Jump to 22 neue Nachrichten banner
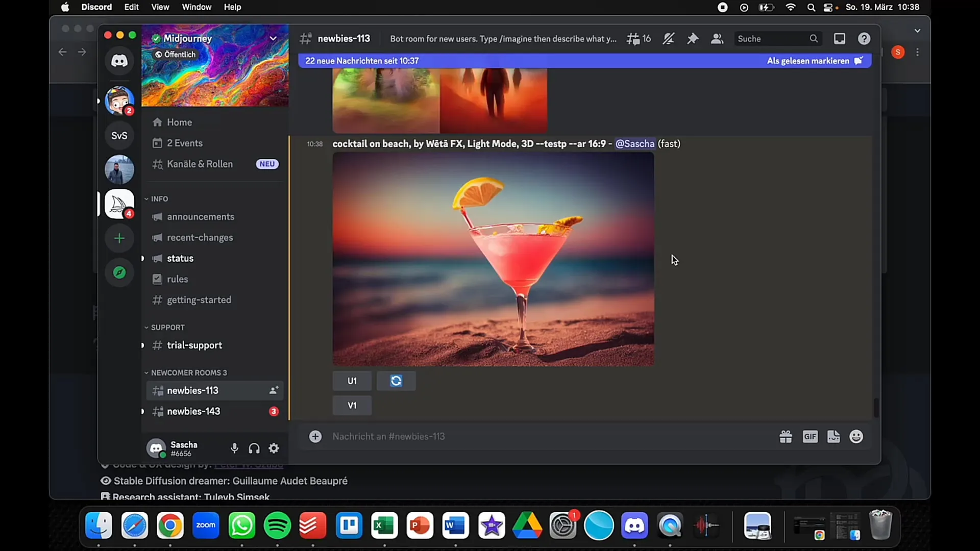The height and width of the screenshot is (551, 980). pyautogui.click(x=362, y=61)
